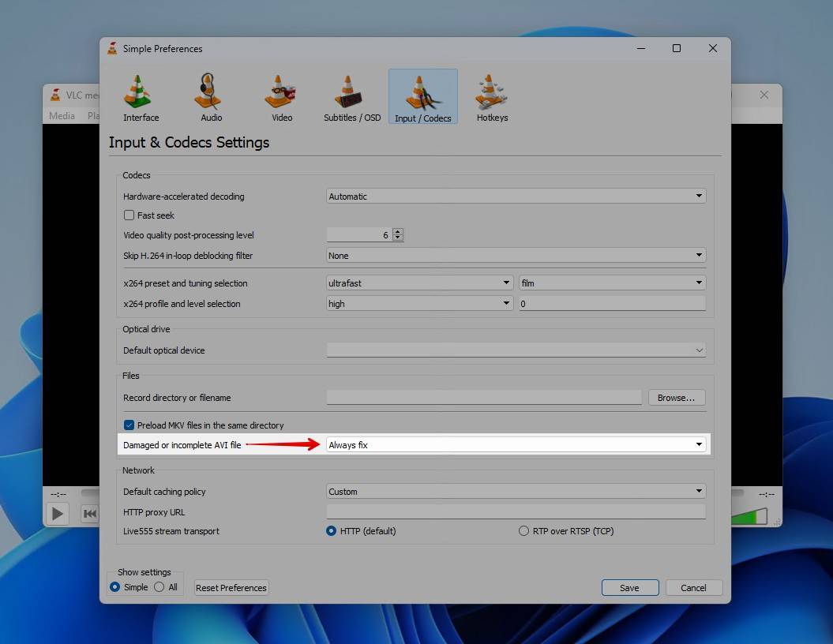Click the video quality post-processing value field
Image resolution: width=833 pixels, height=644 pixels.
[x=359, y=234]
